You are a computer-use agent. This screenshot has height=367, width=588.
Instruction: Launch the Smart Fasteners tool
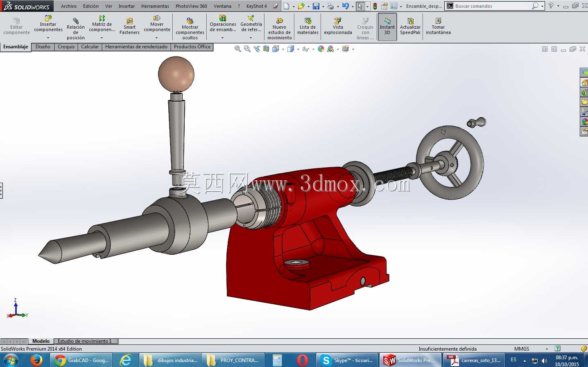(x=129, y=27)
